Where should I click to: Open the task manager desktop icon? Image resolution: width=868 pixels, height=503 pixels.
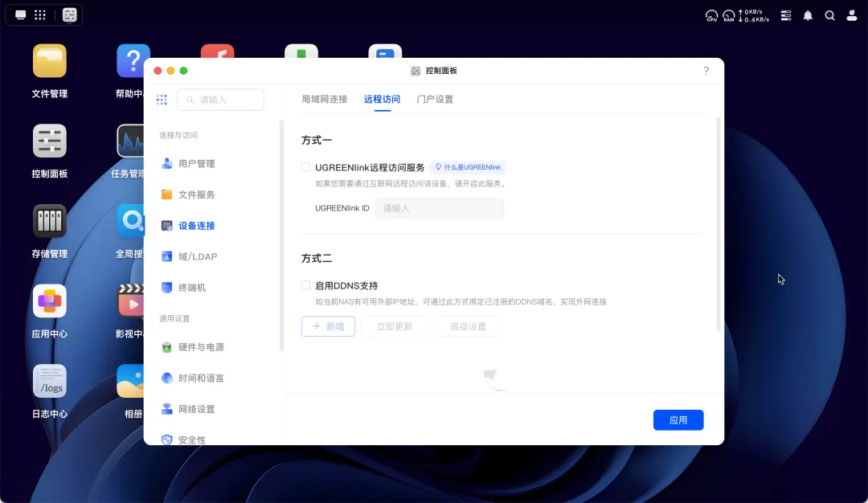(x=131, y=141)
